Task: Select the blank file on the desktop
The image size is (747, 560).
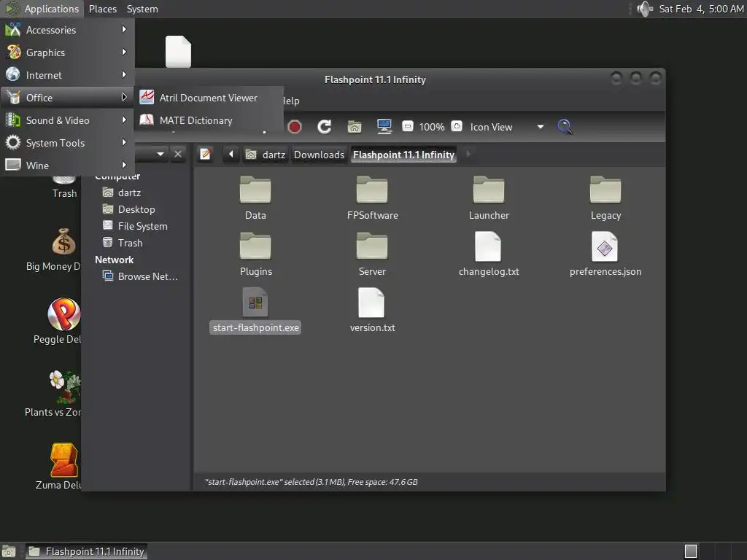Action: [x=178, y=52]
